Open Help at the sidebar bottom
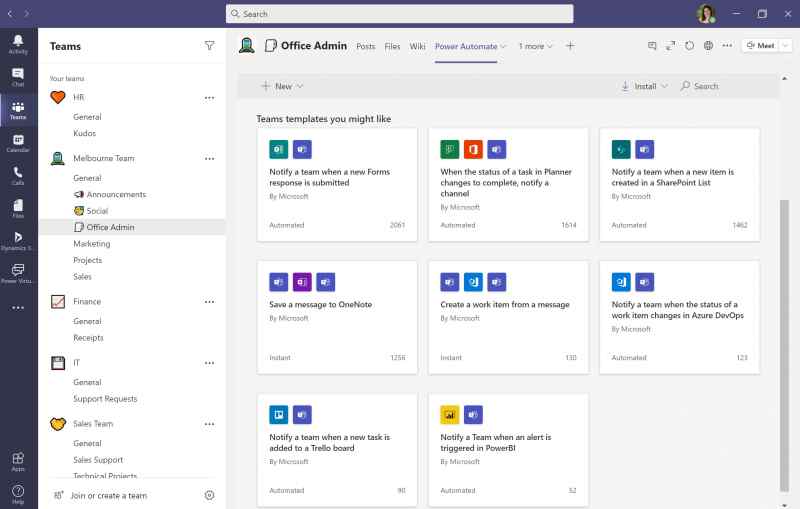 click(18, 494)
